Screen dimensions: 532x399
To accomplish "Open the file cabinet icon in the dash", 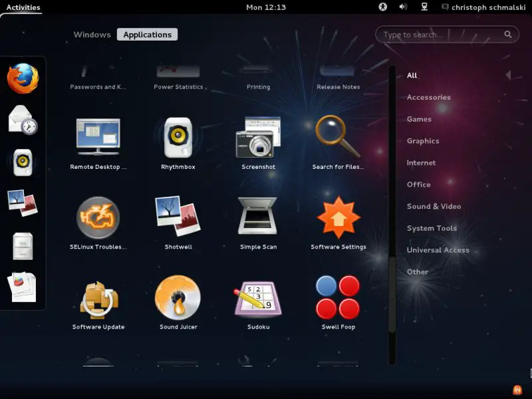I will (x=23, y=246).
